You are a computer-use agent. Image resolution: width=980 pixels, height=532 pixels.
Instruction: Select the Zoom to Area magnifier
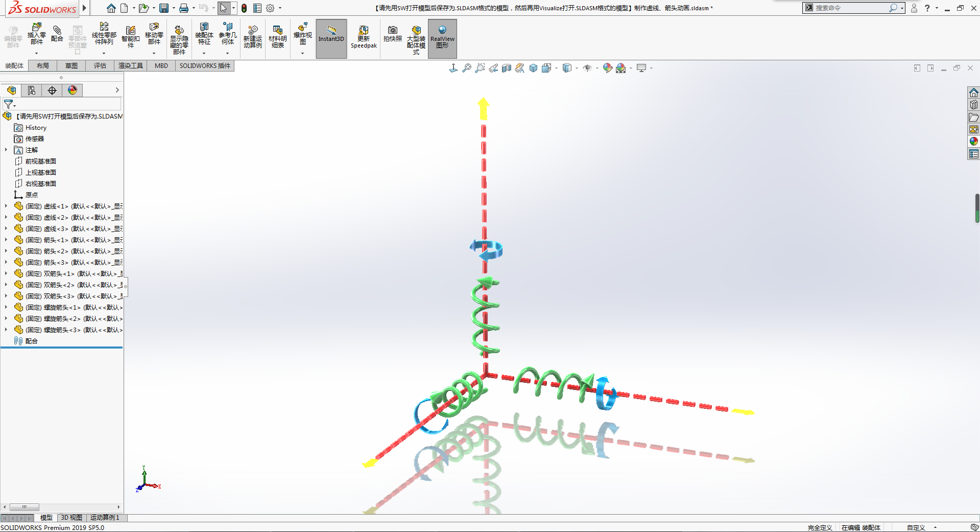(x=480, y=68)
